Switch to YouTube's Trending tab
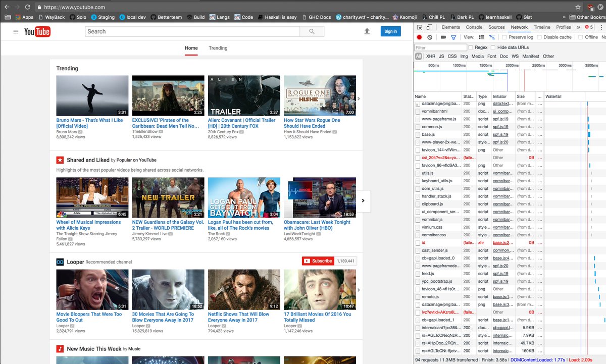606x364 pixels. coord(218,48)
